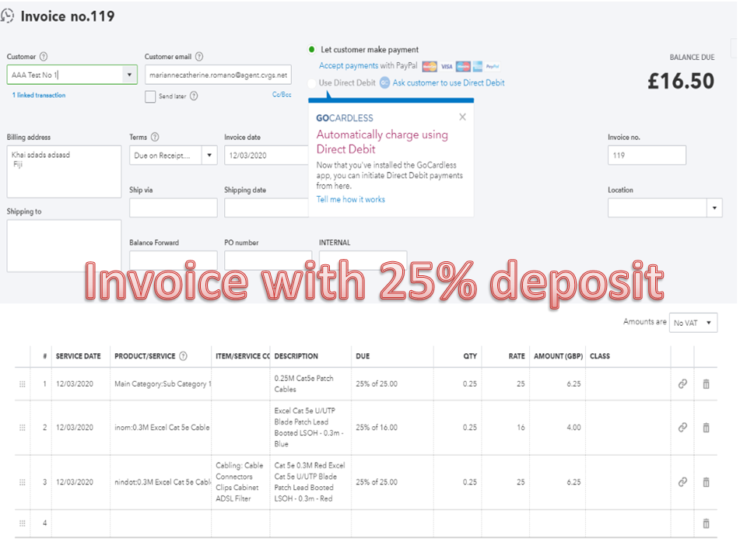Screen dimensions: 747x560
Task: Open the Customer email help icon
Action: (x=199, y=57)
